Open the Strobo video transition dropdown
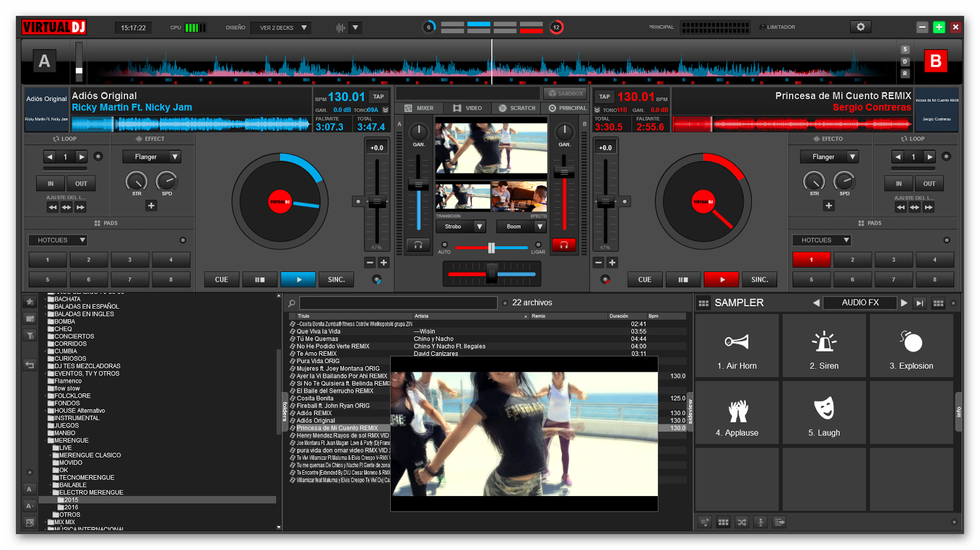980x550 pixels. (461, 227)
